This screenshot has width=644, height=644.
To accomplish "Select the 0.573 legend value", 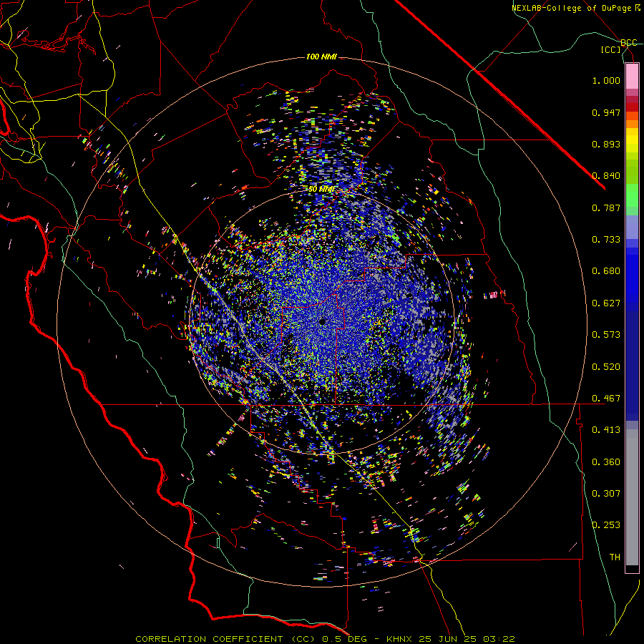I will click(x=606, y=335).
